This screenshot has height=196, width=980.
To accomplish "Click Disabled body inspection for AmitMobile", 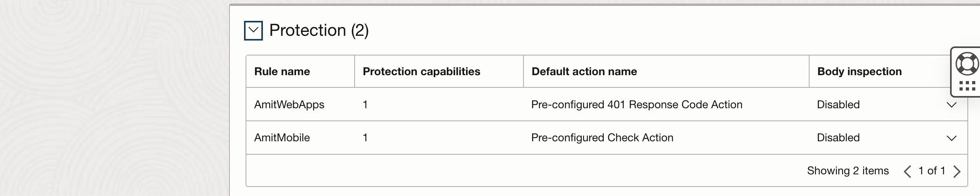I will (838, 138).
